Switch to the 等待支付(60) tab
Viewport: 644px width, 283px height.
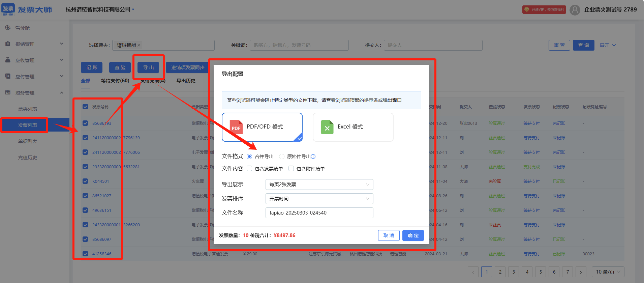click(115, 81)
